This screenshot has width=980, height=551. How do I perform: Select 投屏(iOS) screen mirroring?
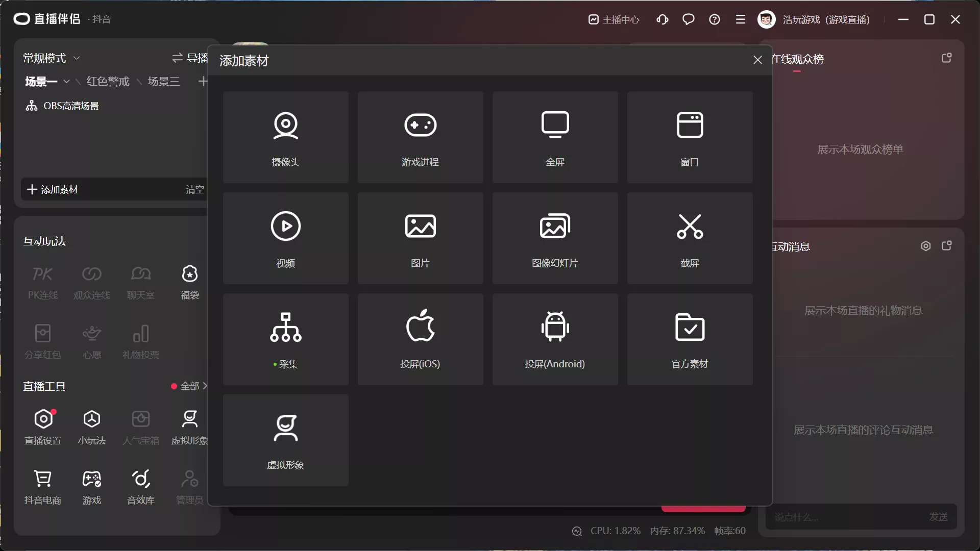pyautogui.click(x=420, y=339)
